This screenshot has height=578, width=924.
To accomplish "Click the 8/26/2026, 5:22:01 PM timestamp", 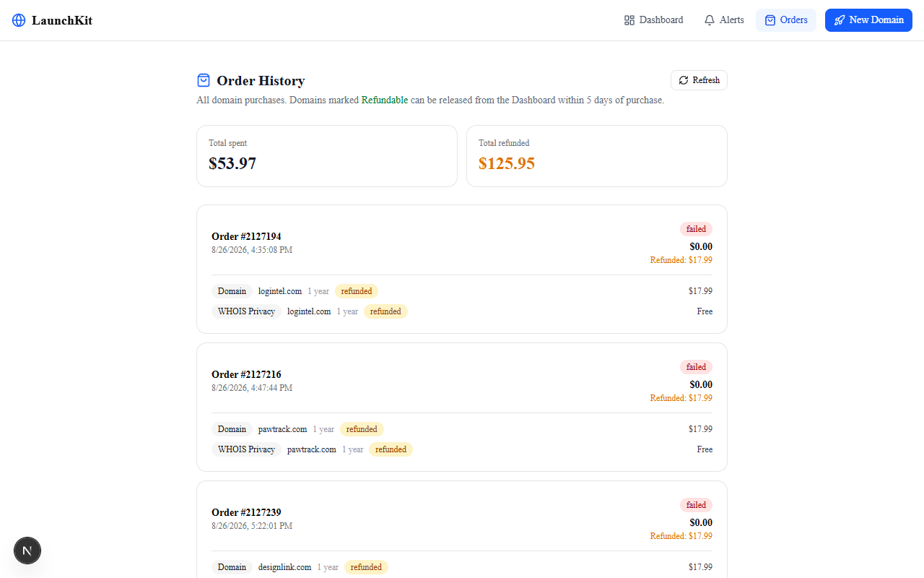I will 252,526.
